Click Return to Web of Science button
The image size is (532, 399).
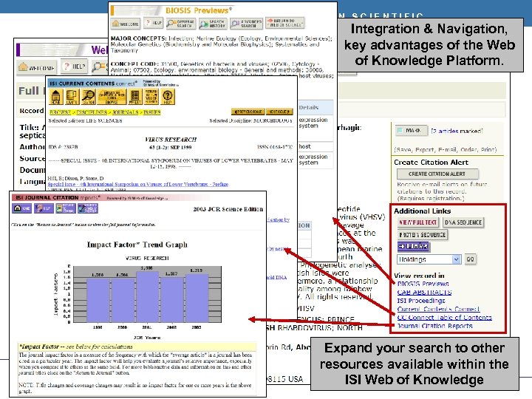pyautogui.click(x=284, y=23)
